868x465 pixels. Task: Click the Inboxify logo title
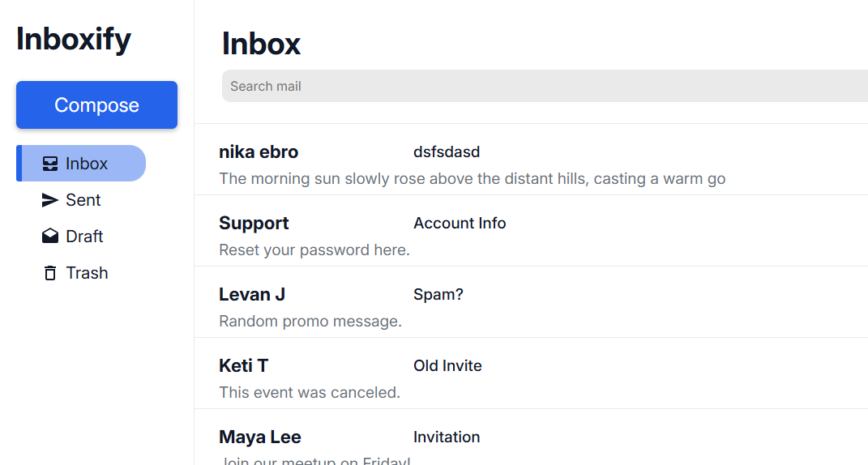[x=74, y=39]
